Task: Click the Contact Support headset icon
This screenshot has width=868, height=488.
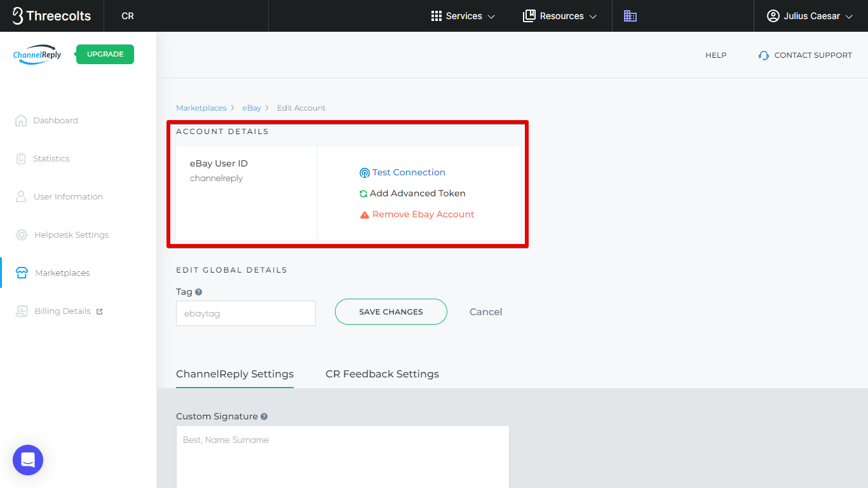Action: (x=764, y=55)
